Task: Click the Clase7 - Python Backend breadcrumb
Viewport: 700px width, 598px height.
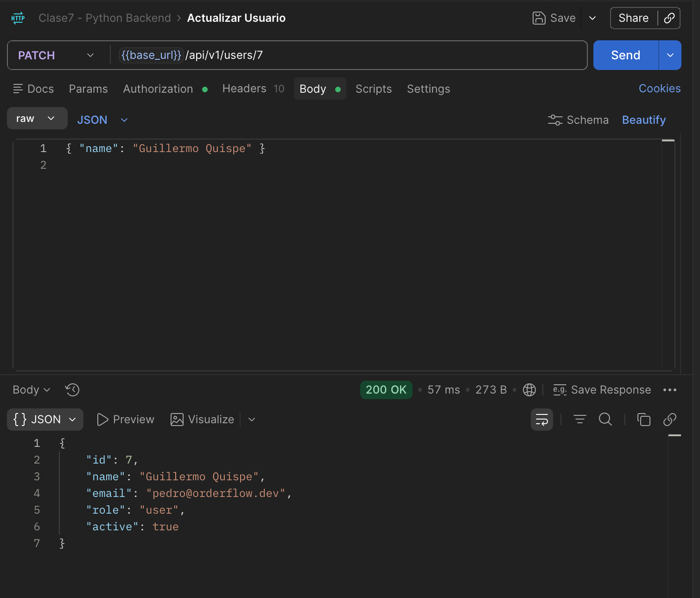Action: (105, 18)
